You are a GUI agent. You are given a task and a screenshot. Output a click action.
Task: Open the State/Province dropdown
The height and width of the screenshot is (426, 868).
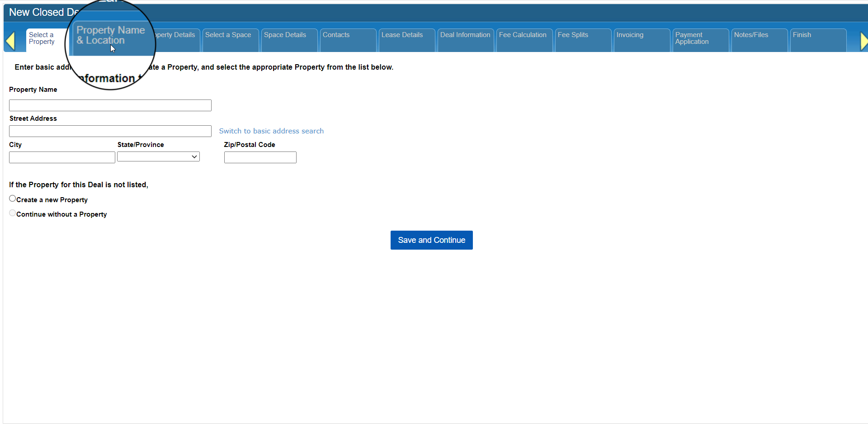click(158, 156)
